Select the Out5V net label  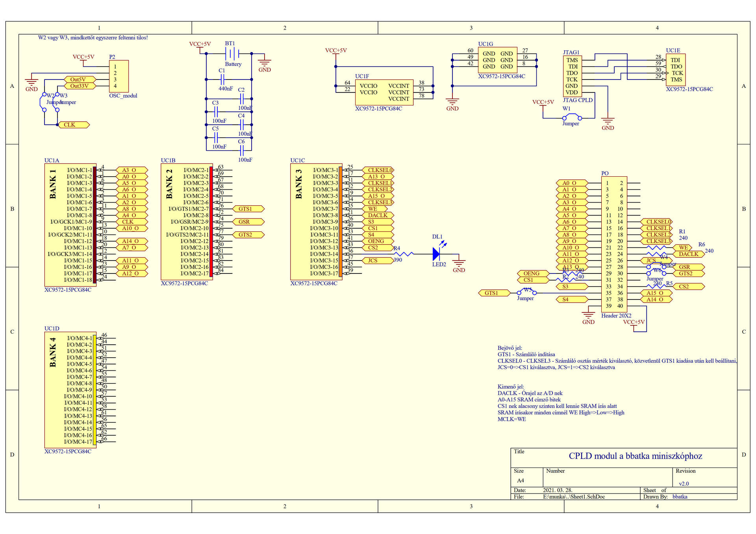(79, 79)
